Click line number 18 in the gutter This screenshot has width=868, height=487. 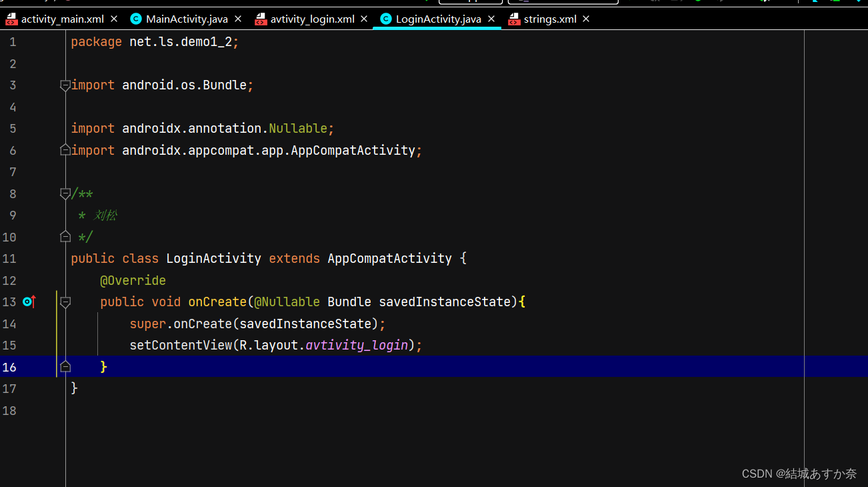click(x=9, y=410)
